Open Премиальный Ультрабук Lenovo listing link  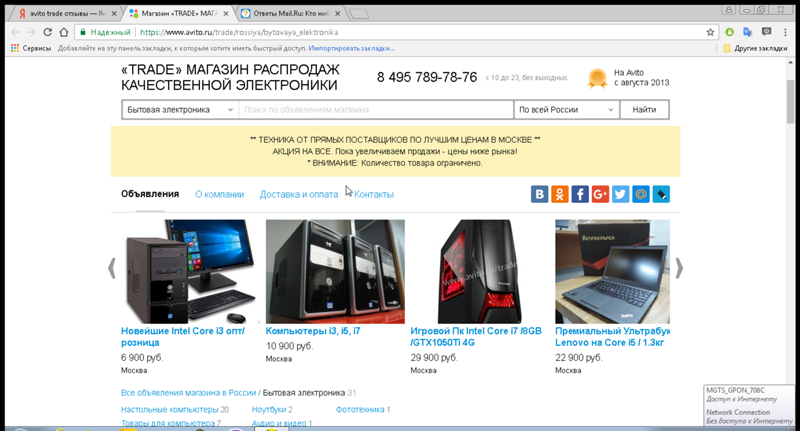612,337
